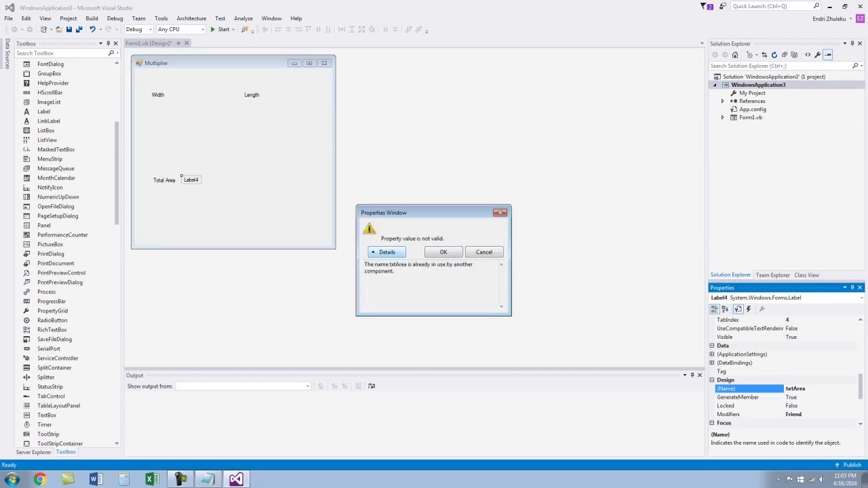Click the Open File toolbar icon
This screenshot has width=868, height=488.
coord(58,29)
